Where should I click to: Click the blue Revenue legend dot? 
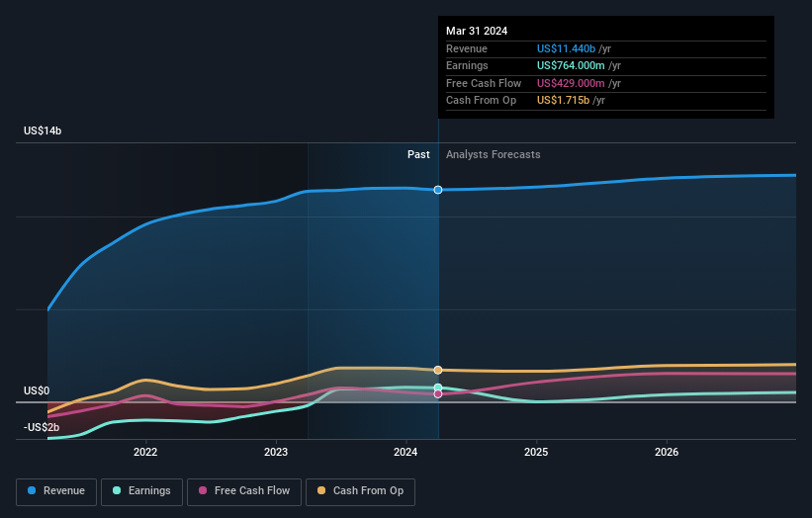(x=32, y=490)
